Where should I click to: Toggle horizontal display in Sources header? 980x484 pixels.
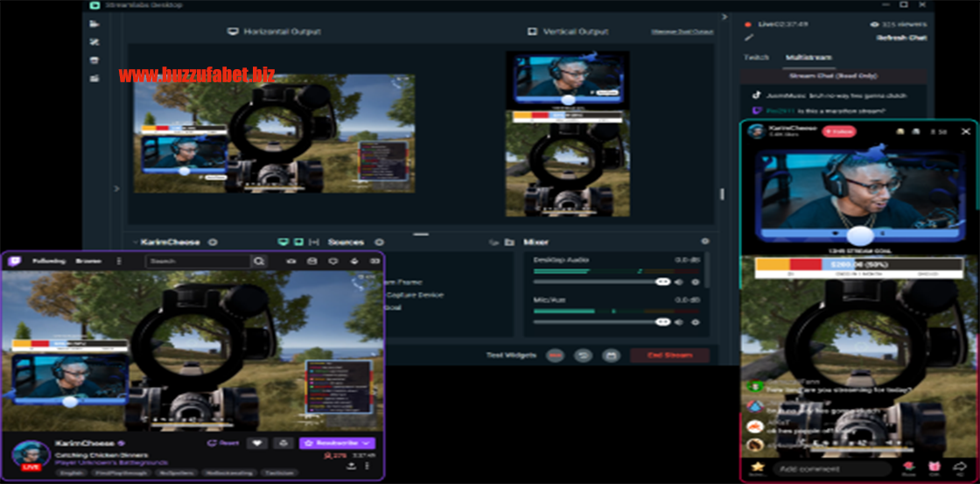point(283,242)
